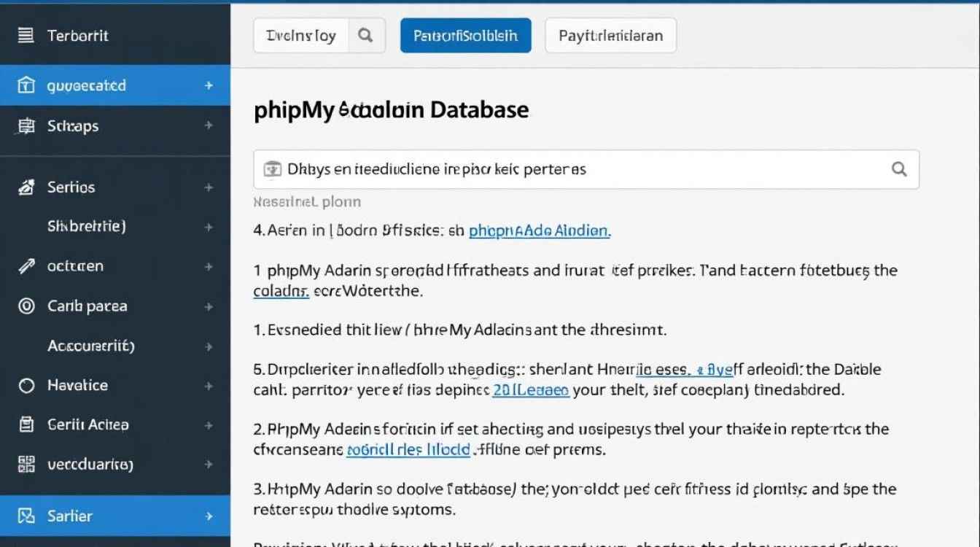The height and width of the screenshot is (547, 980).
Task: Click the search icon inside the database search bar
Action: coord(898,168)
